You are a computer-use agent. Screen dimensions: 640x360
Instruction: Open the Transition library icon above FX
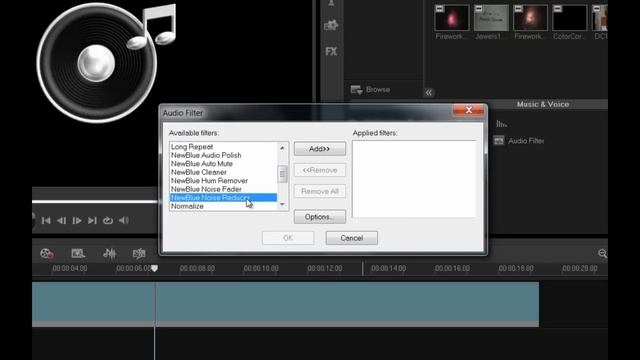coord(331,25)
